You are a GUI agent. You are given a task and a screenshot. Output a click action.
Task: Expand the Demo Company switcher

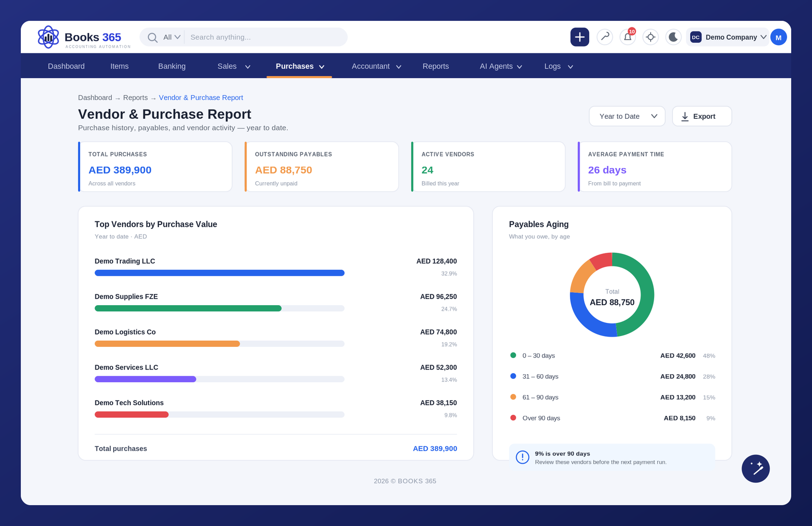coord(728,37)
